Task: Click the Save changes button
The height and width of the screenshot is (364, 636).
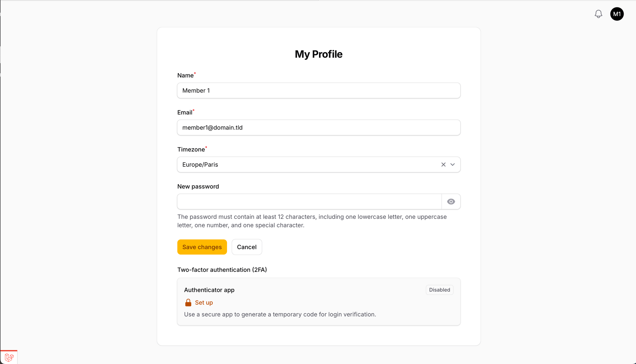Action: coord(202,247)
